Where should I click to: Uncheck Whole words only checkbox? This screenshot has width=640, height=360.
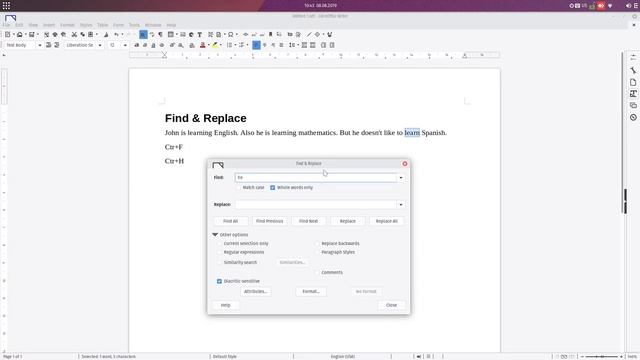pyautogui.click(x=272, y=187)
